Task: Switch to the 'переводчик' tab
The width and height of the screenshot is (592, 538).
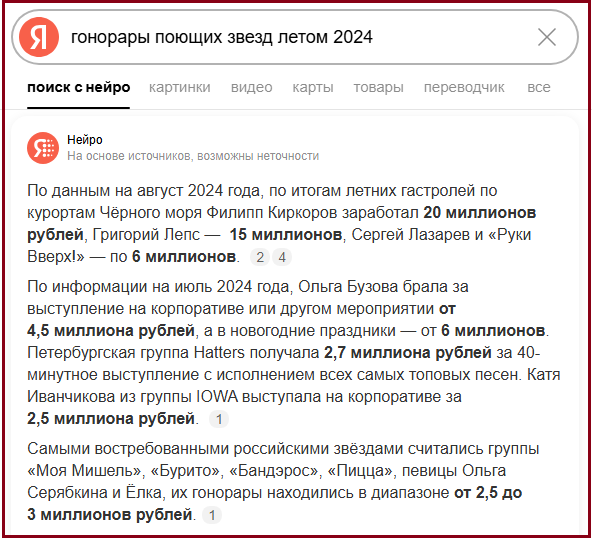Action: (x=464, y=87)
